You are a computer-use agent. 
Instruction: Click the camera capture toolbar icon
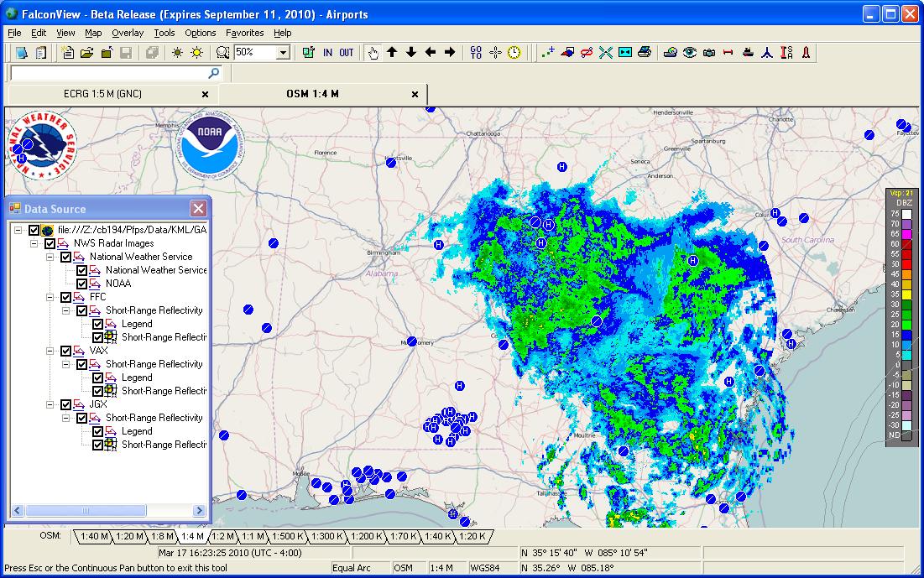(x=708, y=53)
